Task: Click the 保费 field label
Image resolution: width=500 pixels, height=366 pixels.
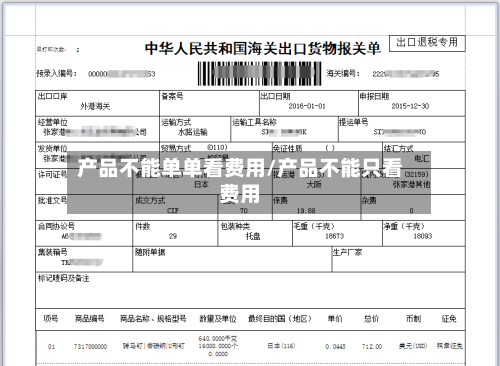Action: [x=280, y=200]
